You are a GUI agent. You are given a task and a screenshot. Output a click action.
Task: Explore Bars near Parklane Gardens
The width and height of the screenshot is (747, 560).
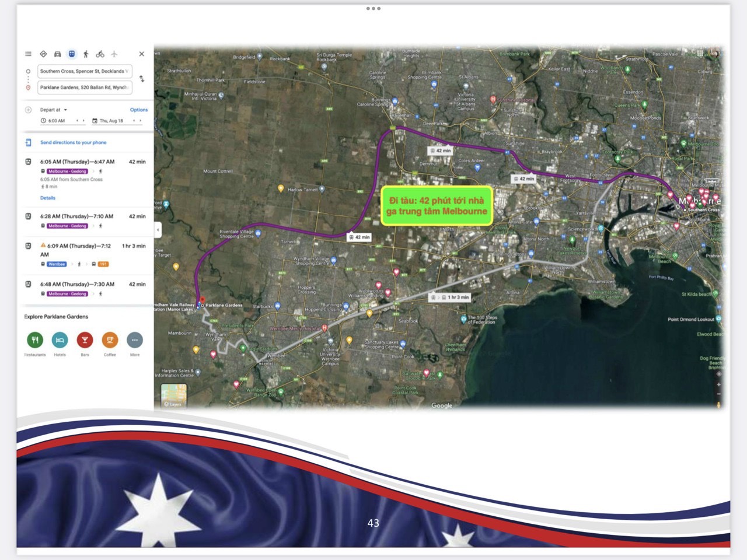click(85, 344)
